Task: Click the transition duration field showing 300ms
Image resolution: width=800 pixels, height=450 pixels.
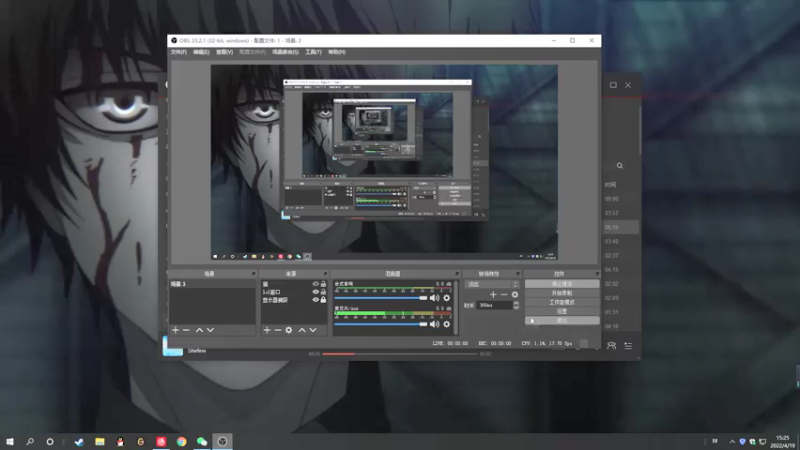Action: [494, 305]
